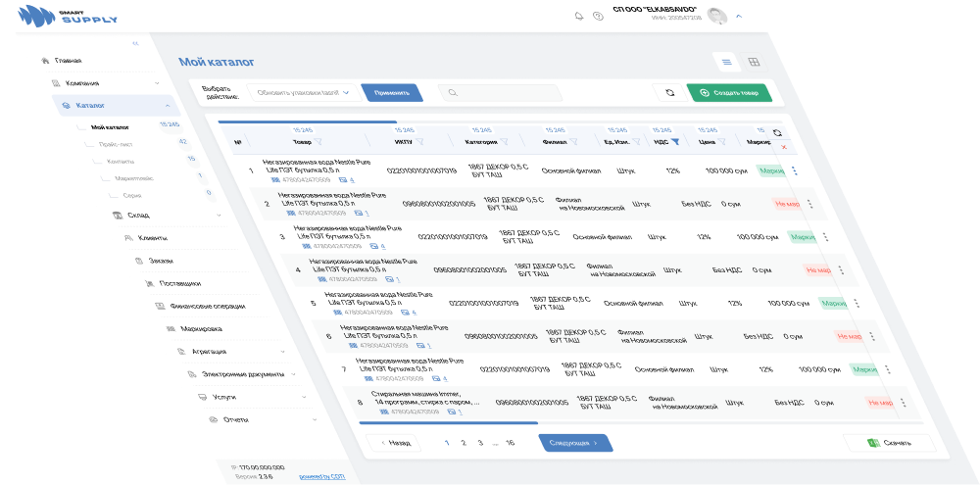Open Финансовые операции in sidebar
980x485 pixels.
(208, 307)
